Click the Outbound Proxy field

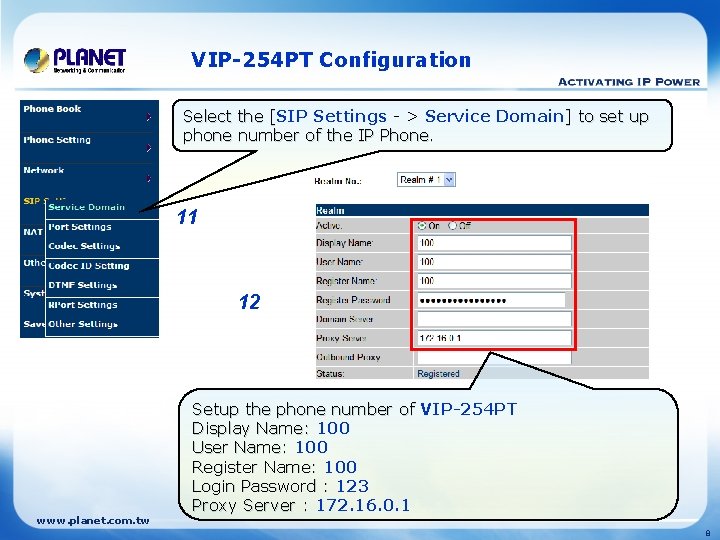coord(494,357)
